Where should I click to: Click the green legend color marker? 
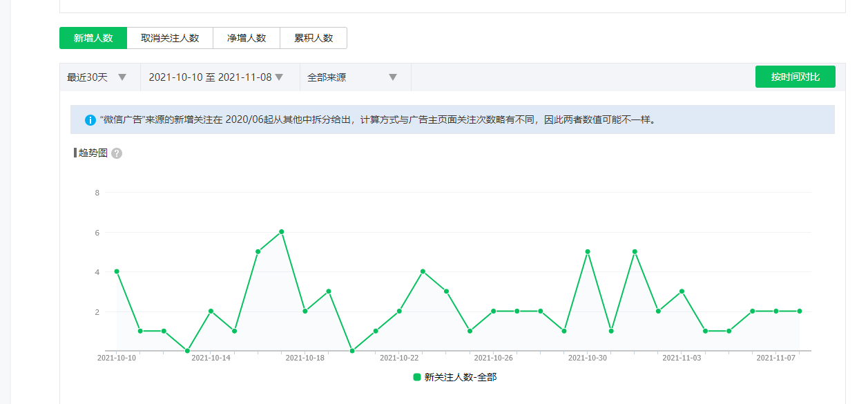click(x=417, y=377)
